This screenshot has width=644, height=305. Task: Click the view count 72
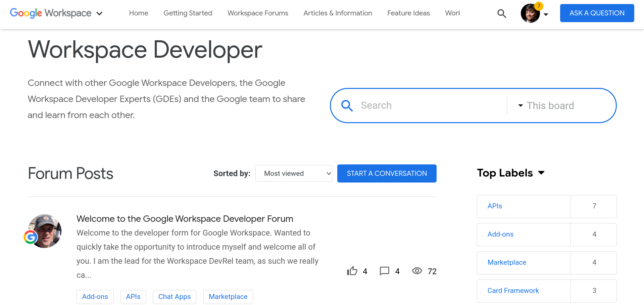pos(432,271)
